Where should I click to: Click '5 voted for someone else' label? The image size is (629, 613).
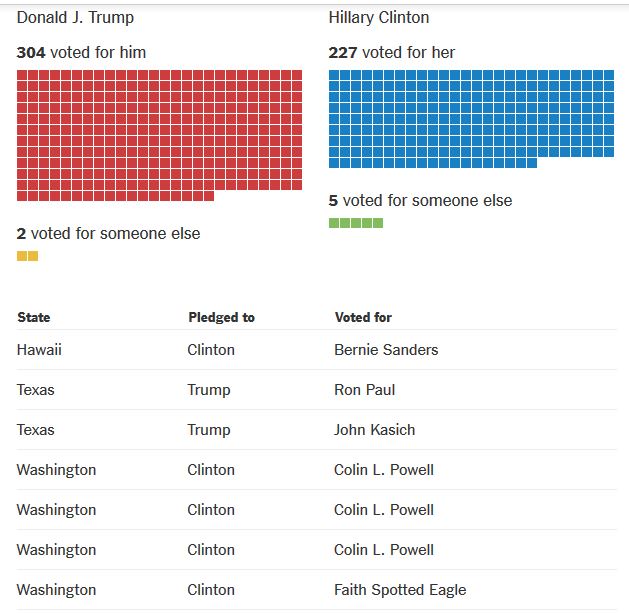tap(420, 200)
